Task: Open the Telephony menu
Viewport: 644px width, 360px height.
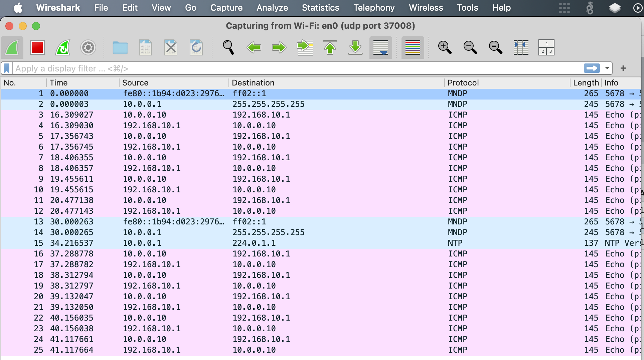Action: pos(374,7)
